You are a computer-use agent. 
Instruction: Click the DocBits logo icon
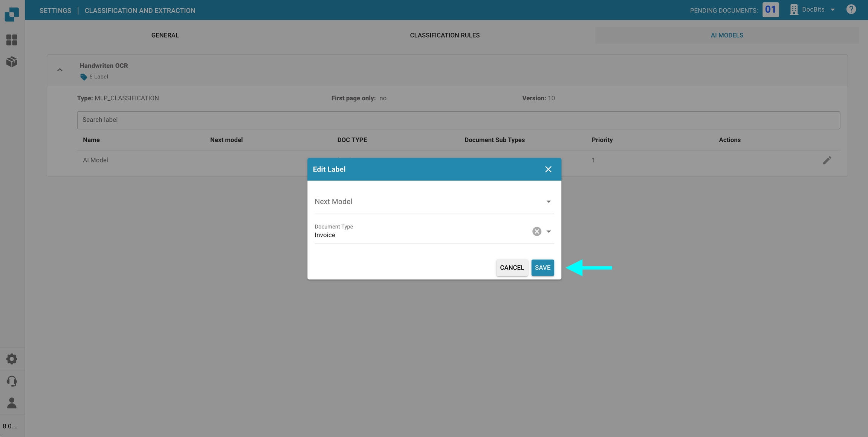(12, 14)
